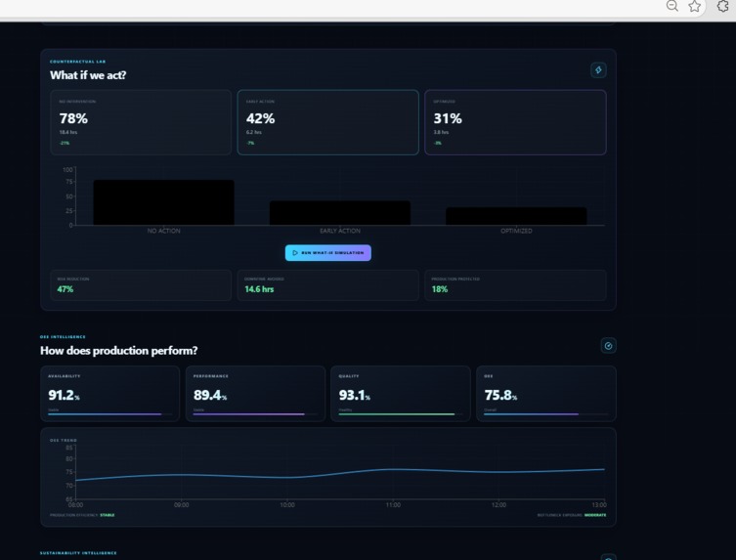Click the Counterfactual Lab section label

pyautogui.click(x=78, y=62)
